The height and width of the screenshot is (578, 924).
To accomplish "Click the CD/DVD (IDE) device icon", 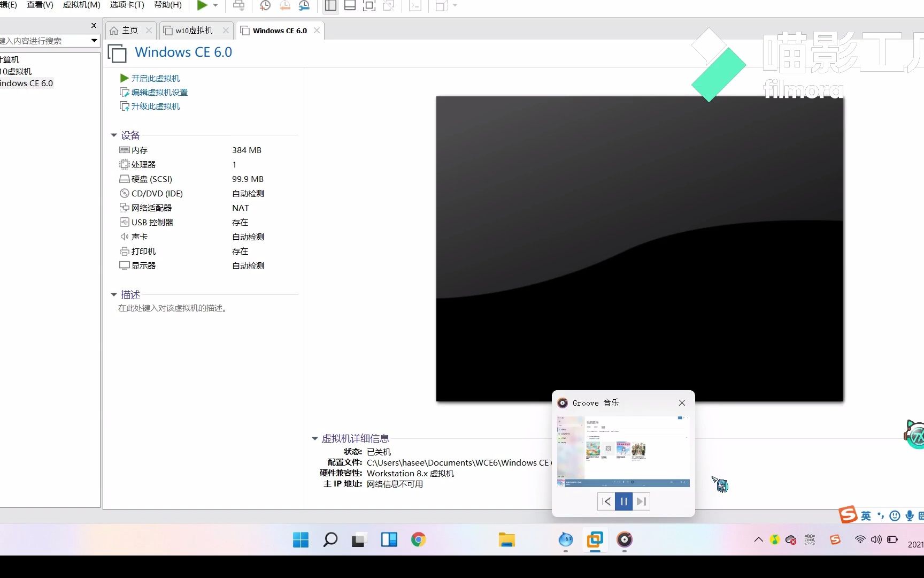I will (x=124, y=193).
